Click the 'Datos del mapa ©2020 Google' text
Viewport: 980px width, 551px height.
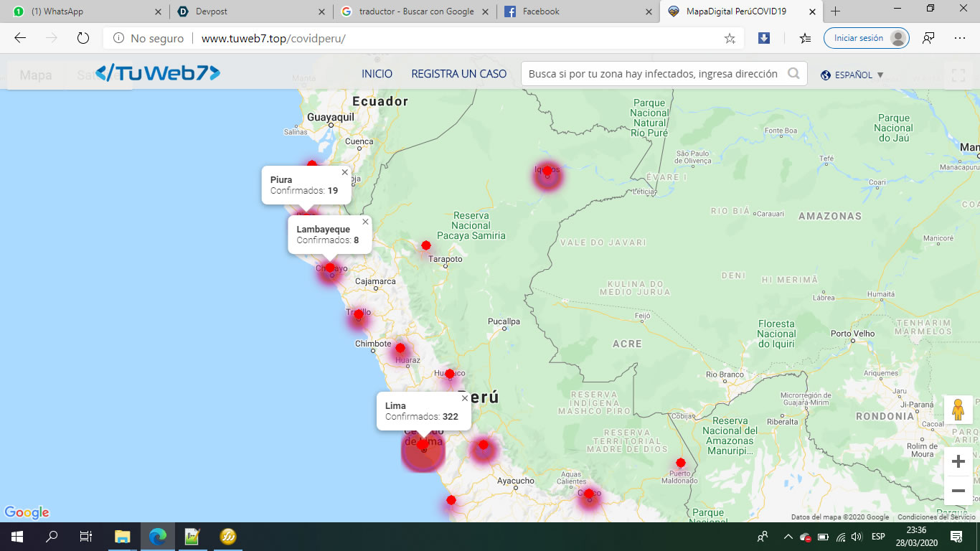coord(840,517)
